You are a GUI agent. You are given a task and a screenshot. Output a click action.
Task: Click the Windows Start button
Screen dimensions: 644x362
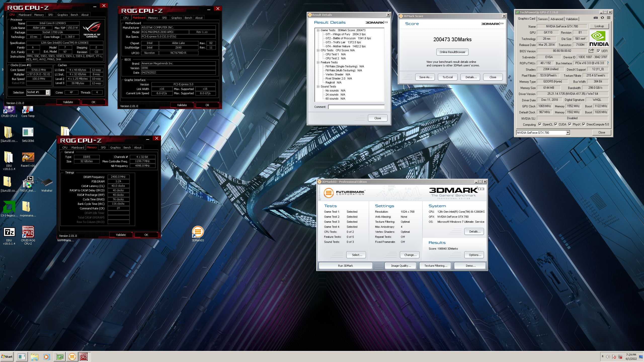coord(7,356)
